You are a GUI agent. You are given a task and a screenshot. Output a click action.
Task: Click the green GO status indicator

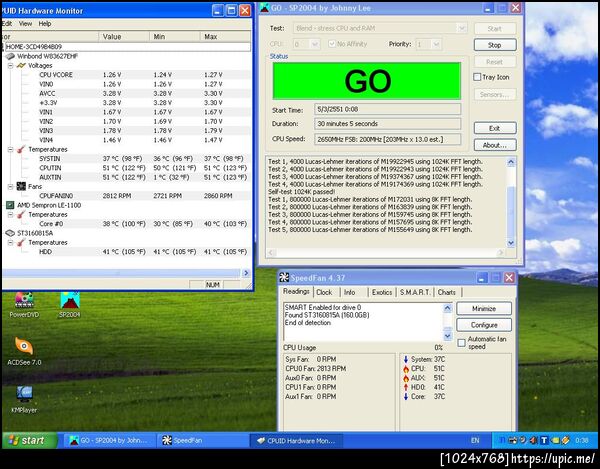point(367,81)
